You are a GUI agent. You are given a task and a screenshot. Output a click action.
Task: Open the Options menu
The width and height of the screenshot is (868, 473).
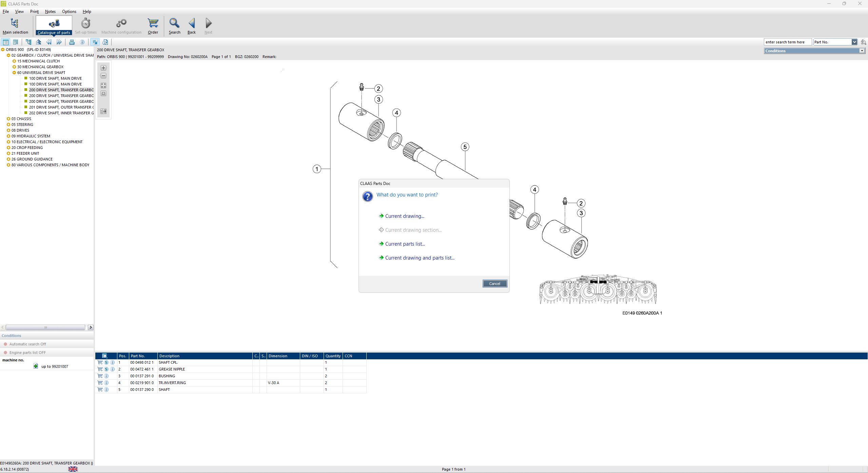point(69,12)
